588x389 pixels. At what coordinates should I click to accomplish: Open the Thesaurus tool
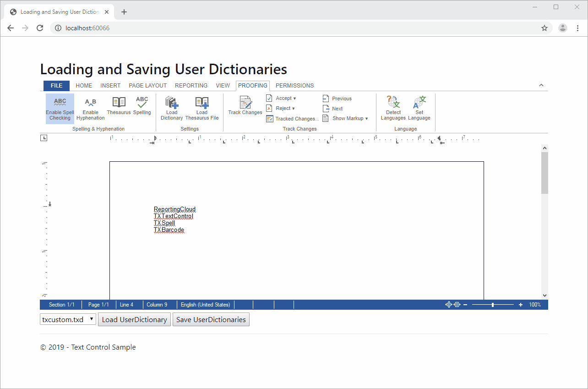pos(119,106)
